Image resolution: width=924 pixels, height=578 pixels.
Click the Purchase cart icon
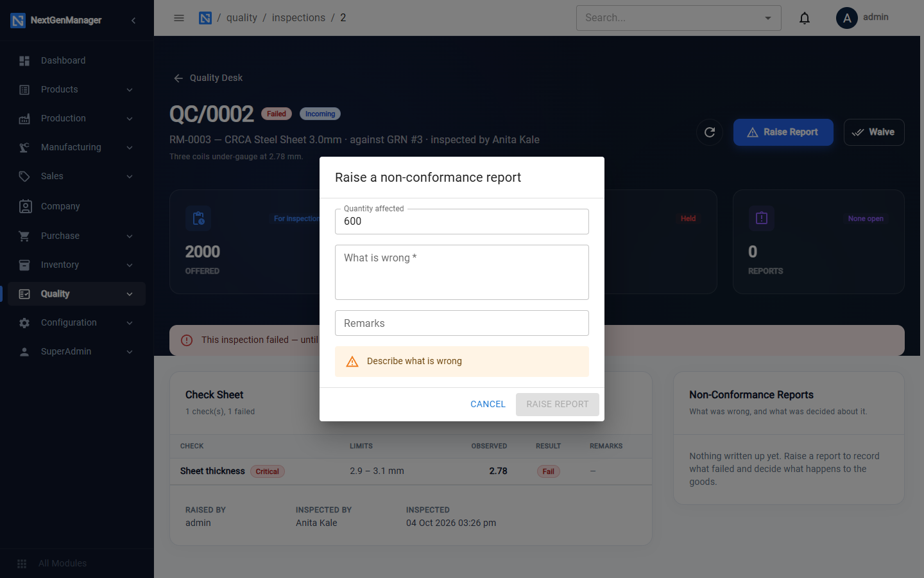(x=24, y=236)
